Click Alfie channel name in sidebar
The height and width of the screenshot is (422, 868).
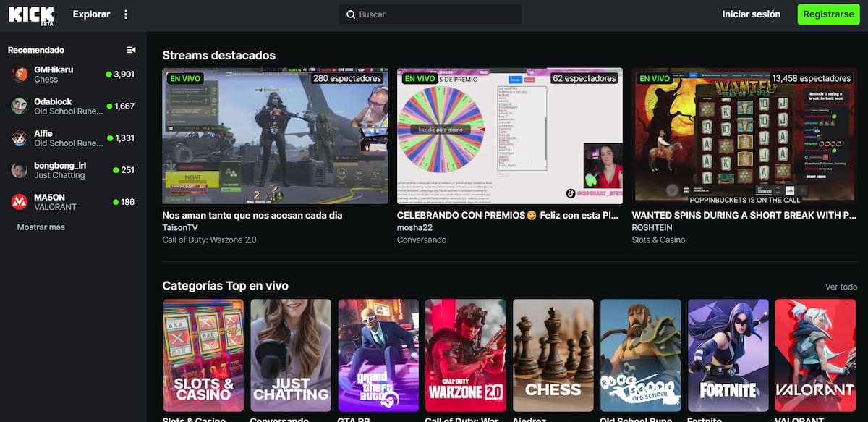tap(43, 134)
